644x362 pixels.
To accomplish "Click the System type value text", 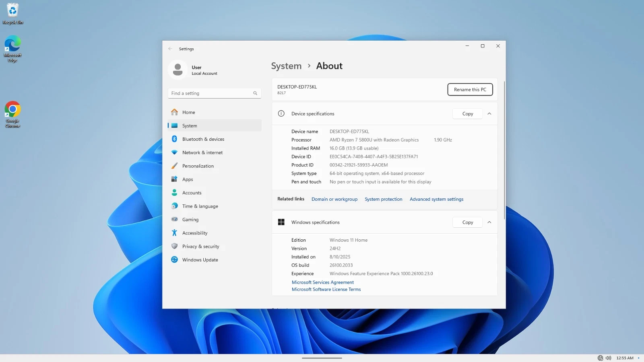I will 377,174.
